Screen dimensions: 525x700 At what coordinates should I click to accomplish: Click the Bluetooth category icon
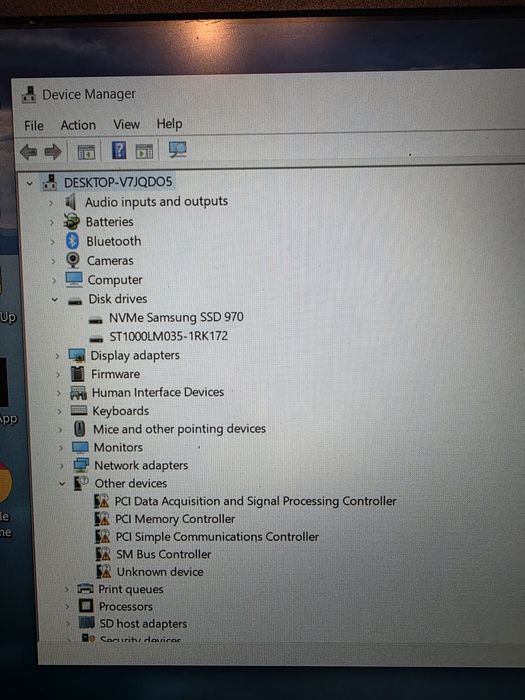click(x=72, y=241)
